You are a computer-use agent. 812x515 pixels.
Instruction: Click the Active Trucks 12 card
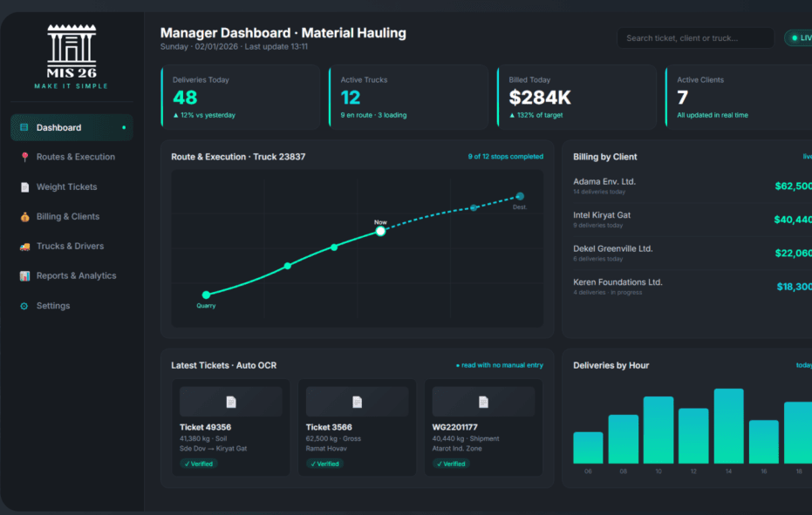point(408,97)
